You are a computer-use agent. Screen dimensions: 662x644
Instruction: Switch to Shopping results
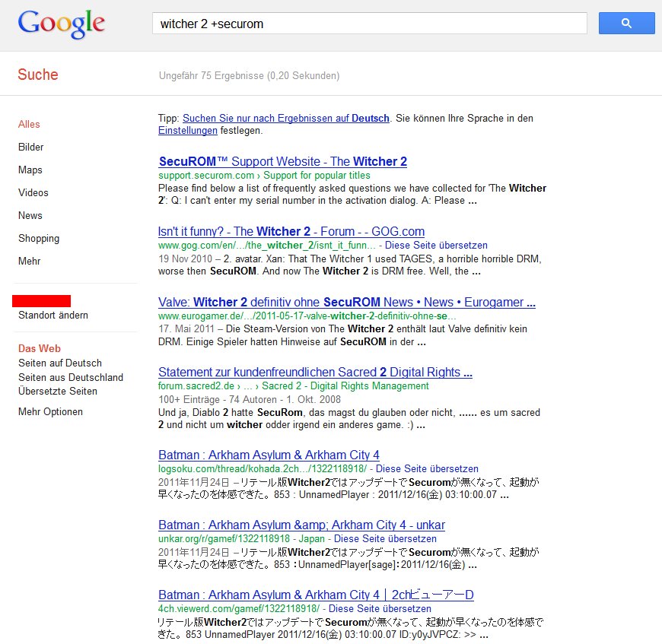(39, 239)
